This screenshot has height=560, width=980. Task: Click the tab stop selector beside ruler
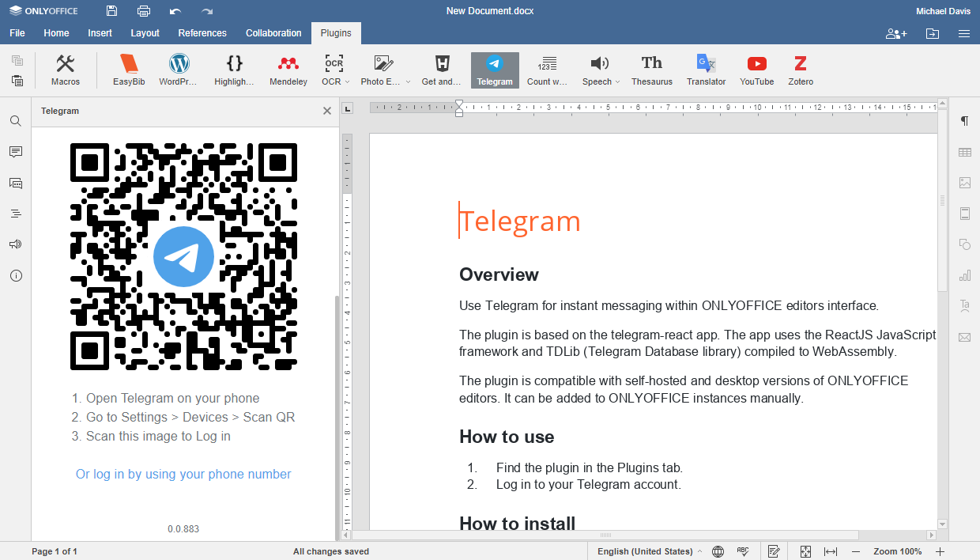tap(347, 108)
